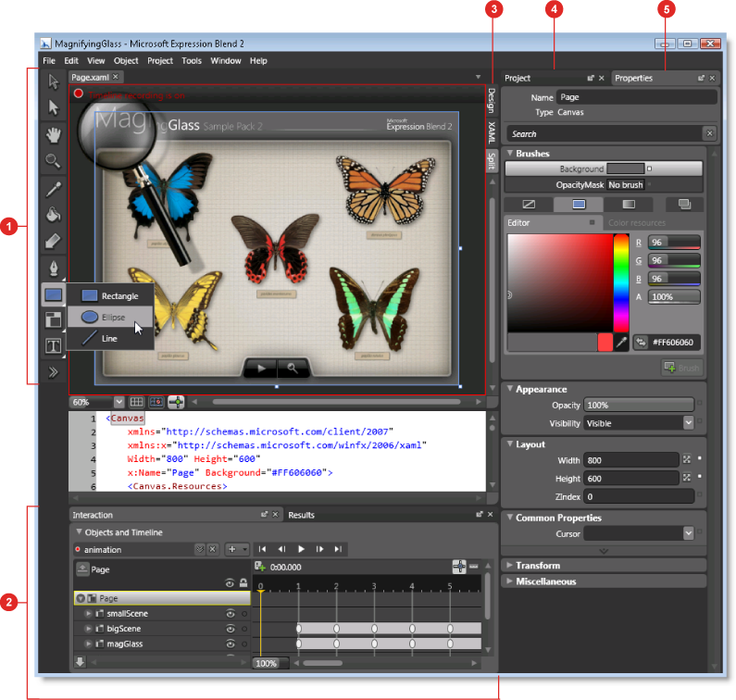Open the Visibility dropdown
736x700 pixels.
tap(688, 423)
